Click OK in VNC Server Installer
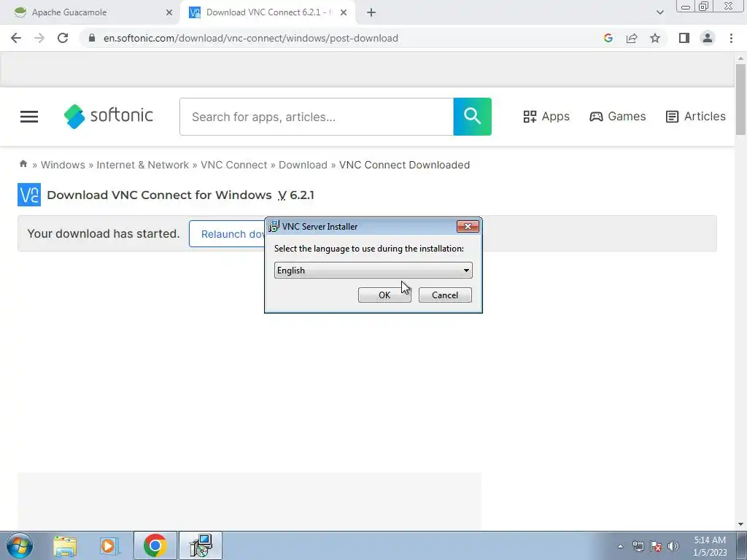Image resolution: width=747 pixels, height=560 pixels. (x=384, y=295)
